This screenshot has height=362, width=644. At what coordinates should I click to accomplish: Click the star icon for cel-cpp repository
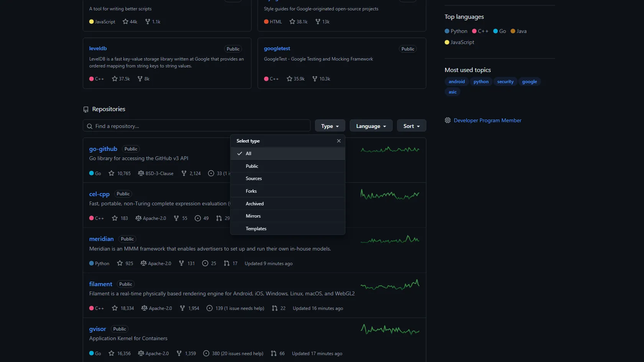[x=115, y=218]
